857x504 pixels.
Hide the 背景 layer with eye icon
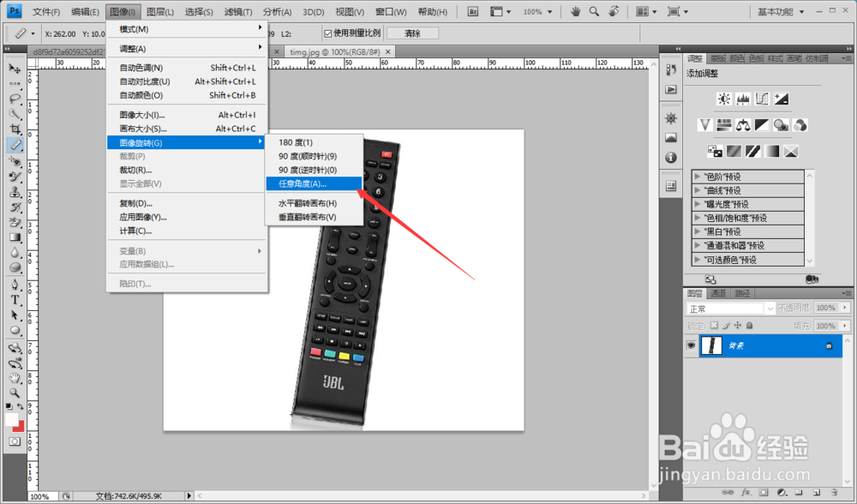coord(691,345)
